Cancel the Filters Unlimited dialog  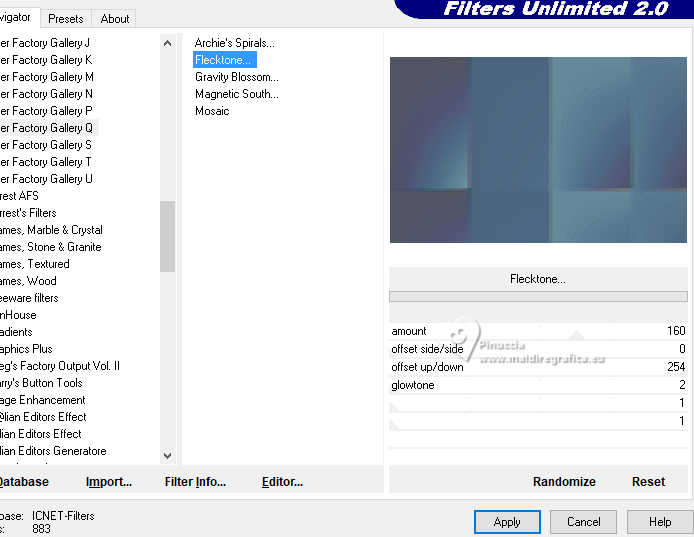[583, 522]
